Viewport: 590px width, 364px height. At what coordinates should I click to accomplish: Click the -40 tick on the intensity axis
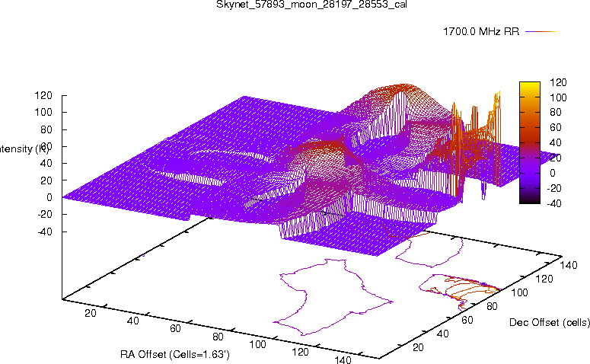click(x=45, y=231)
